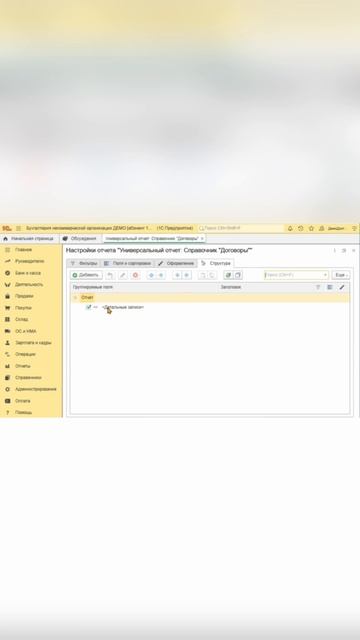Click the Оплата sidebar icon
Viewport: 360px width, 640px height.
pos(7,401)
